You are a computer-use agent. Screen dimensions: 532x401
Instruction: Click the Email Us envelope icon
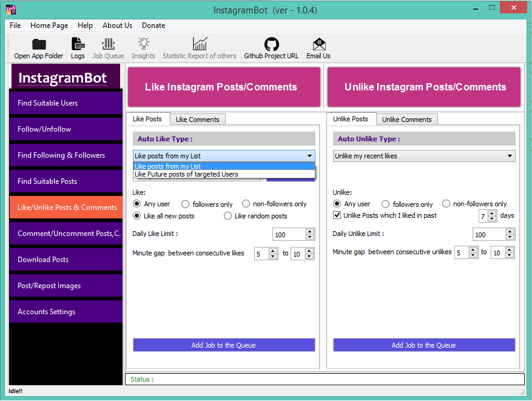pos(319,44)
